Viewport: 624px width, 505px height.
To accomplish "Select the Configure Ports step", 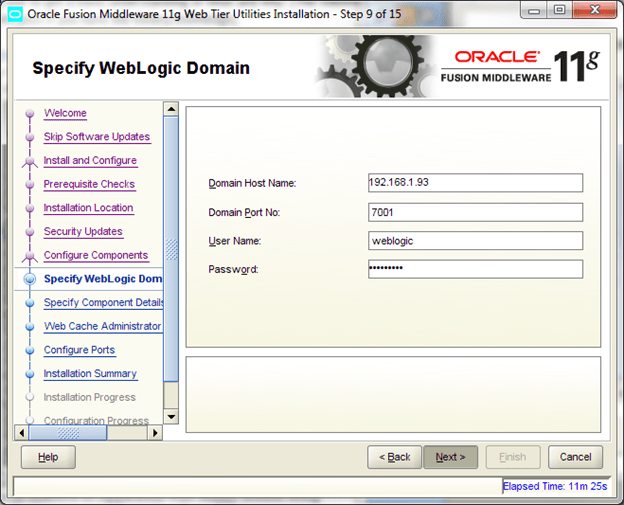I will tap(79, 350).
